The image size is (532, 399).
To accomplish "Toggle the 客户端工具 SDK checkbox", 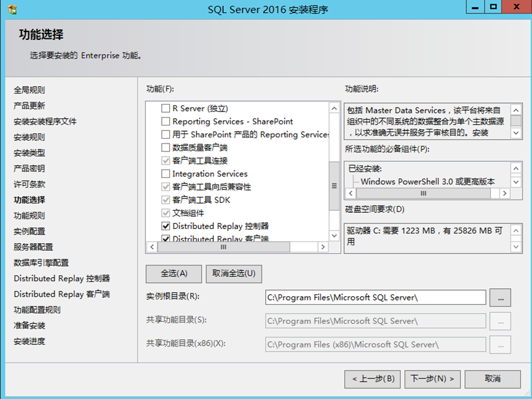I will click(165, 199).
